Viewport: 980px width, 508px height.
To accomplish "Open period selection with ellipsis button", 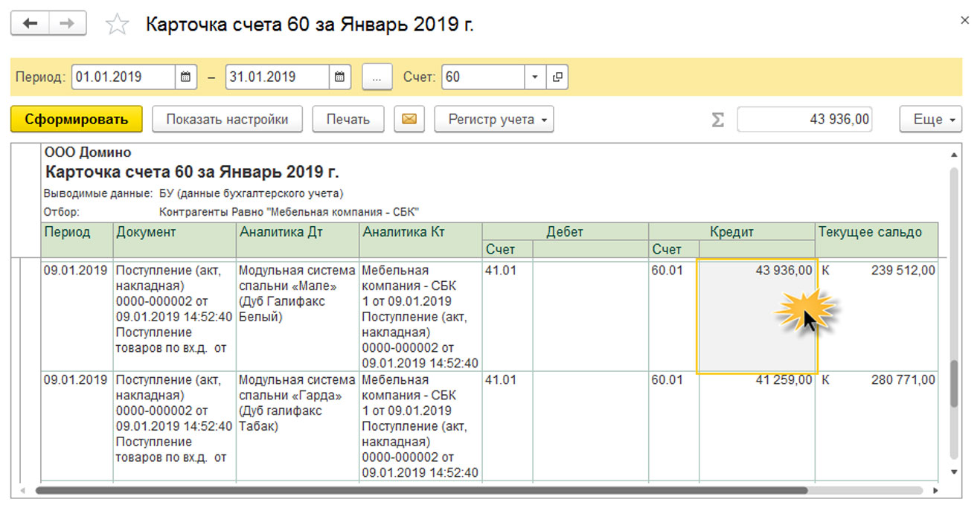I will (377, 77).
